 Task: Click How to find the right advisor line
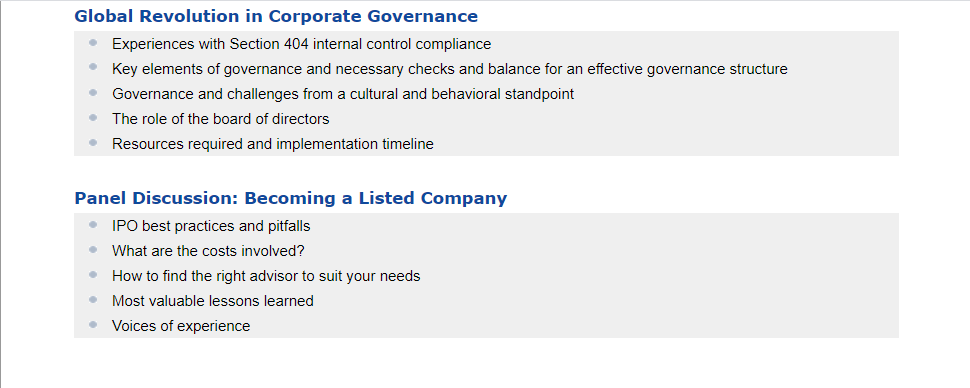click(266, 276)
